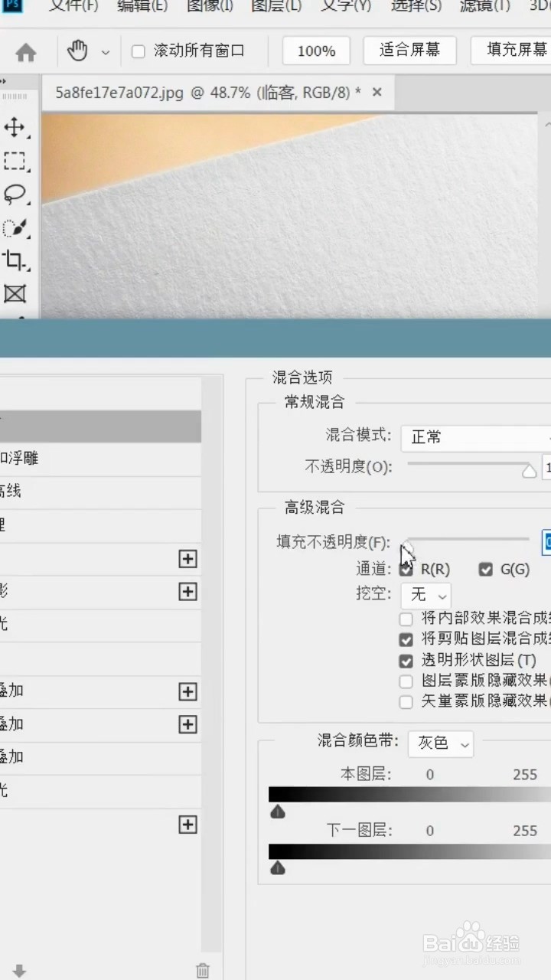Enable 图层蒙版隐藏效果 checkbox
The width and height of the screenshot is (551, 980).
click(x=406, y=681)
